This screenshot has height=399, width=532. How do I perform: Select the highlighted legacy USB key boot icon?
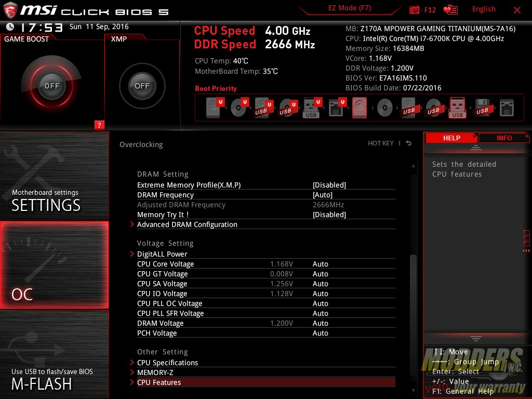click(x=457, y=108)
